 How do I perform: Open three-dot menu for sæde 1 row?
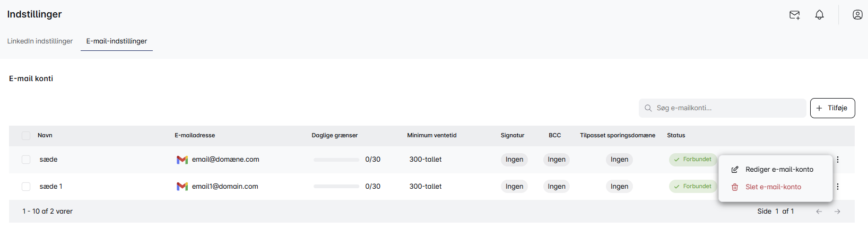838,187
